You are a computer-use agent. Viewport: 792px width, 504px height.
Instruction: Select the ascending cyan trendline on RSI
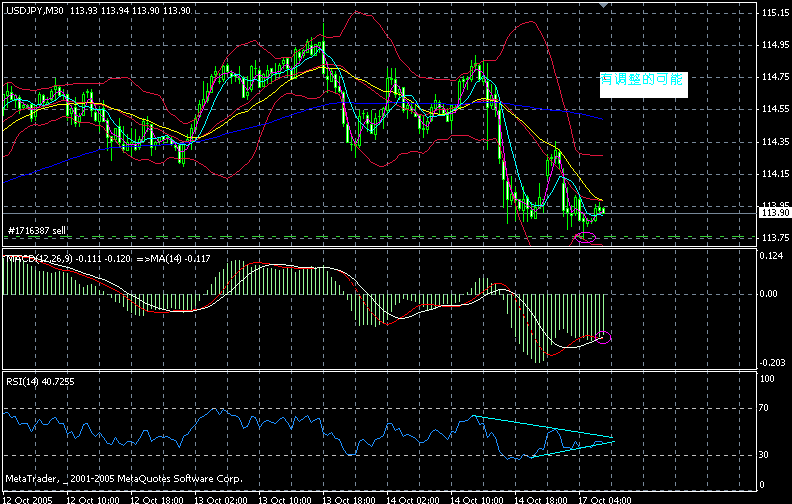click(x=572, y=449)
